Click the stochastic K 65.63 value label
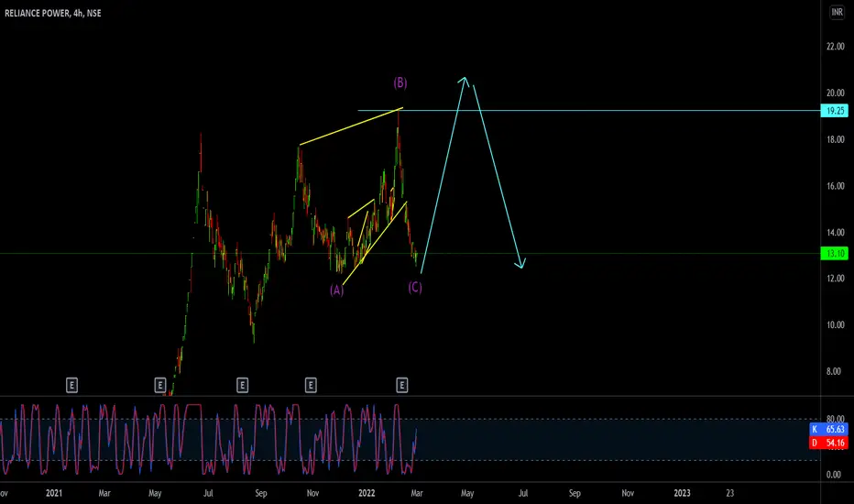This screenshot has height=504, width=854. tap(829, 430)
